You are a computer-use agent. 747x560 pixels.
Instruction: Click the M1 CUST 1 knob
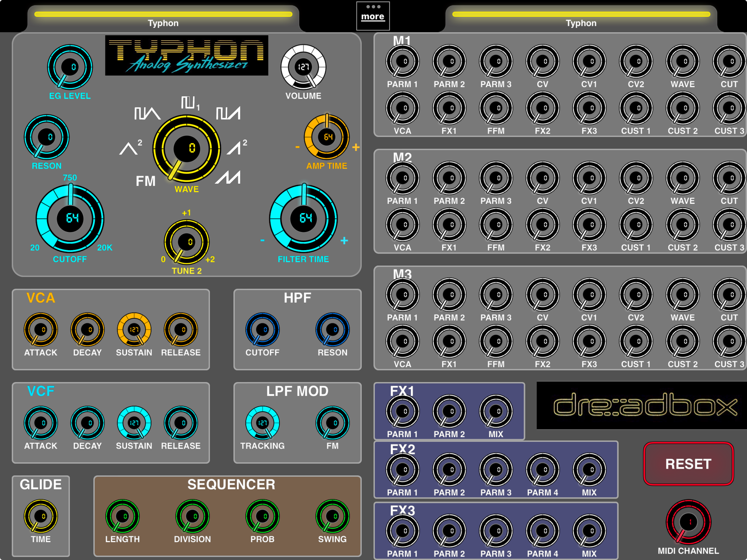pyautogui.click(x=636, y=108)
